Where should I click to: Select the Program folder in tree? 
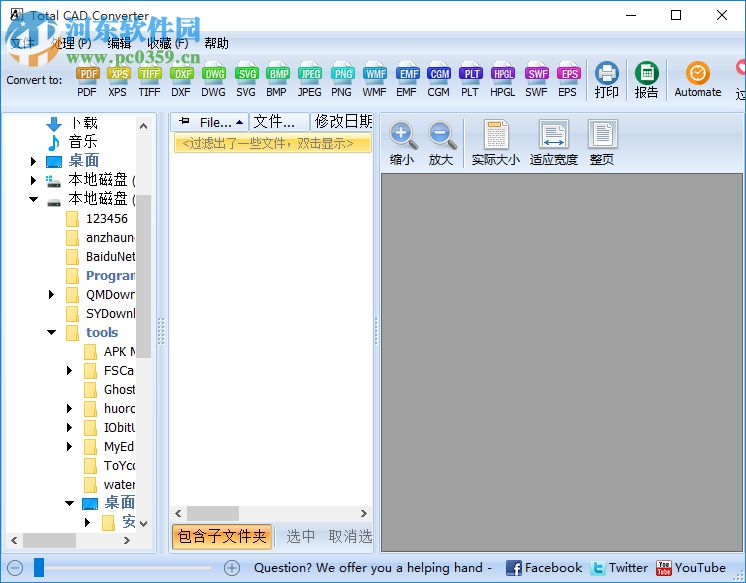coord(101,276)
